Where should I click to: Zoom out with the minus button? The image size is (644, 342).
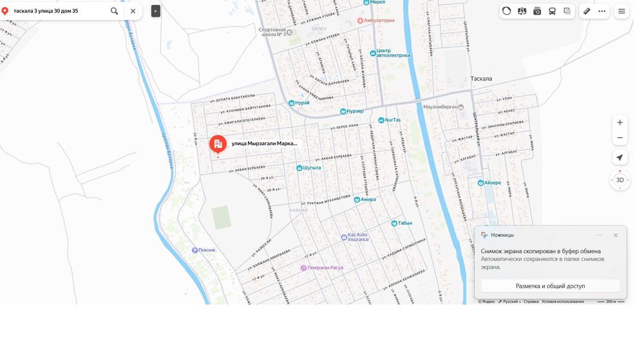coord(620,138)
